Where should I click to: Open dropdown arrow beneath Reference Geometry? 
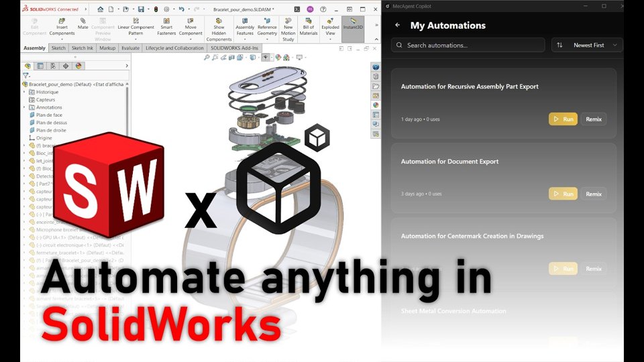(267, 40)
